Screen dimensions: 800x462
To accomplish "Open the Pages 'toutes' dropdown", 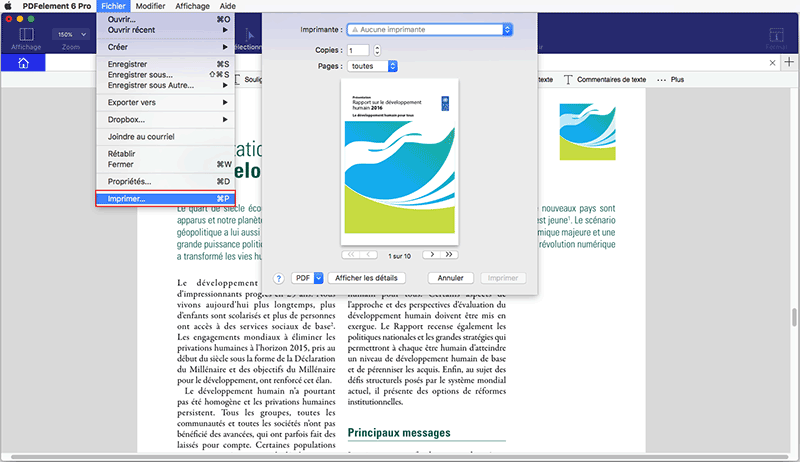I will (372, 66).
